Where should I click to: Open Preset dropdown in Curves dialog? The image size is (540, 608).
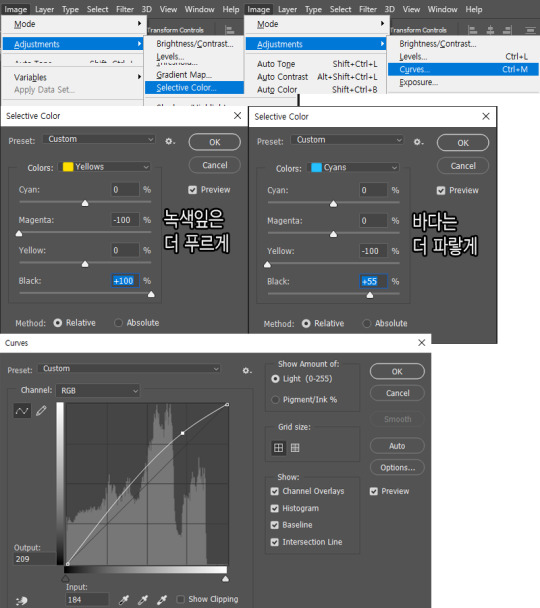point(129,369)
